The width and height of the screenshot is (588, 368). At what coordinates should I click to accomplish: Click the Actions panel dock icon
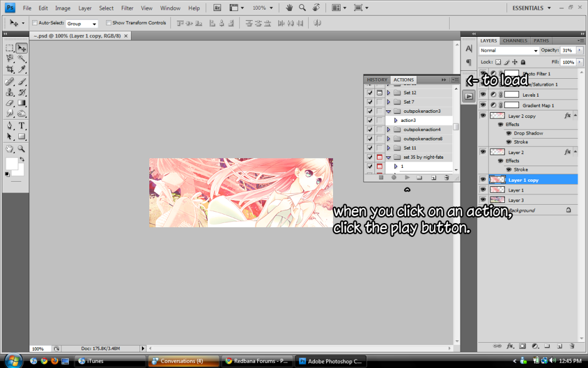click(x=469, y=96)
